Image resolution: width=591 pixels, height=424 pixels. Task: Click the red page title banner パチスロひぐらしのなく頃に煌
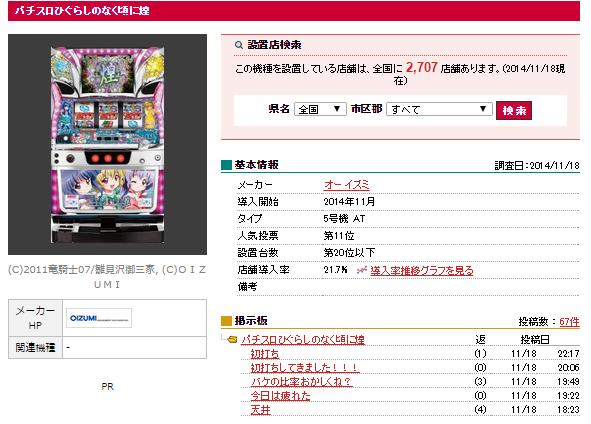click(294, 11)
